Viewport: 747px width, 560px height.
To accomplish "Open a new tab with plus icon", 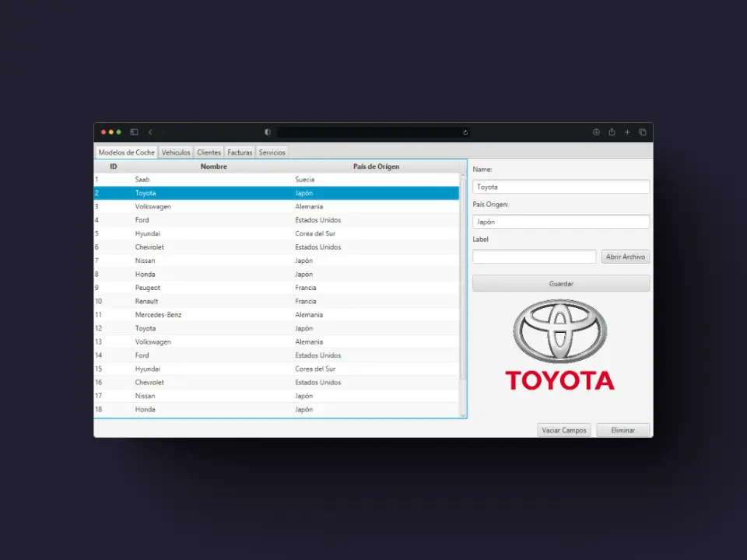I will coord(627,132).
